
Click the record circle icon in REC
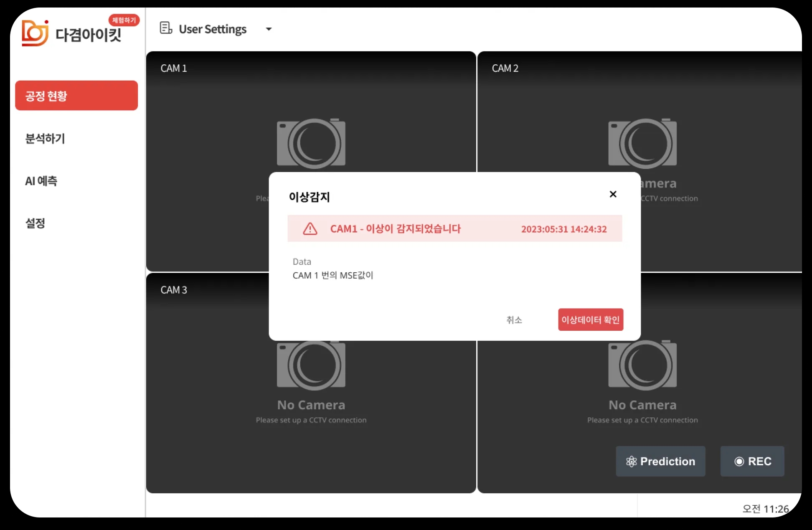coord(739,462)
